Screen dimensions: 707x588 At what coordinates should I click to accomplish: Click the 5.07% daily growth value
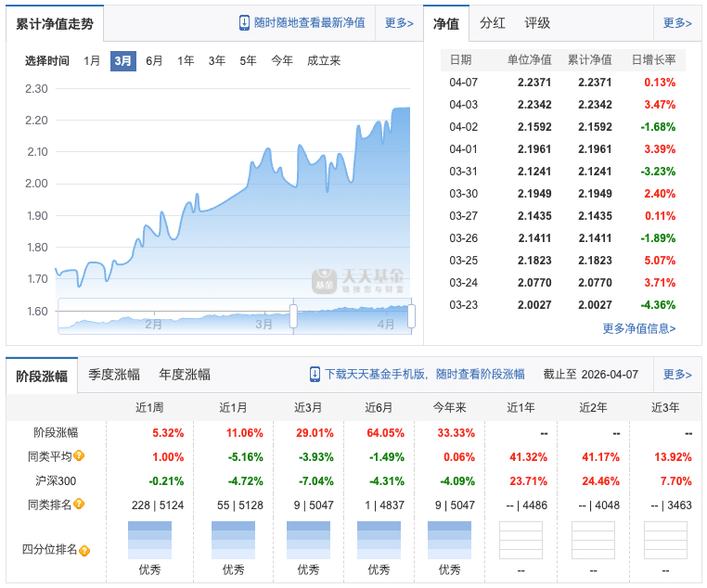660,261
